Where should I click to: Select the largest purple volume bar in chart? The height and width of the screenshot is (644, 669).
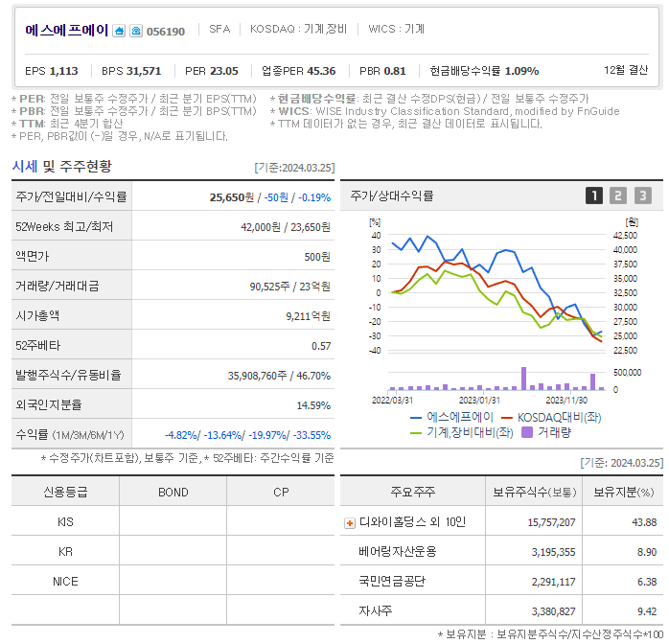pyautogui.click(x=523, y=379)
